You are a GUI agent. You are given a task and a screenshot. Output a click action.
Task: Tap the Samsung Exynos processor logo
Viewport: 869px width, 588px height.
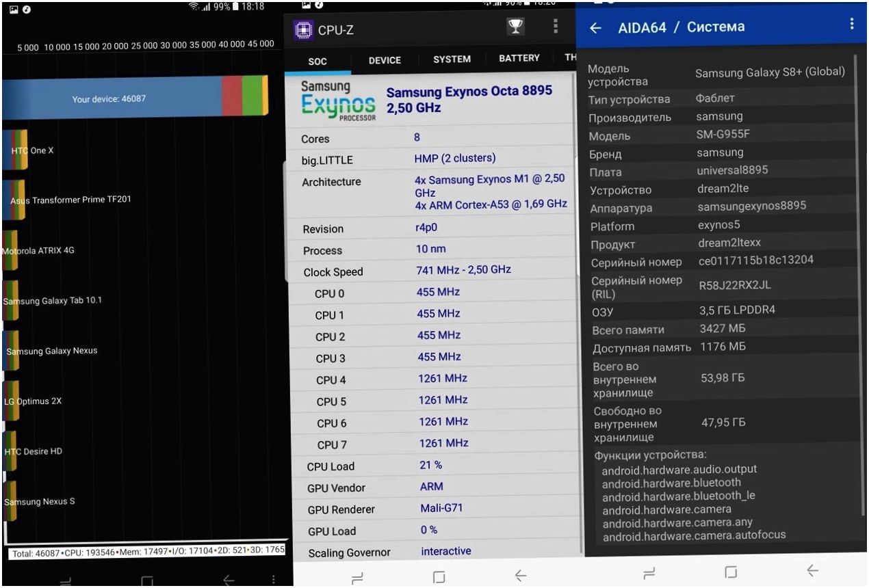click(339, 101)
